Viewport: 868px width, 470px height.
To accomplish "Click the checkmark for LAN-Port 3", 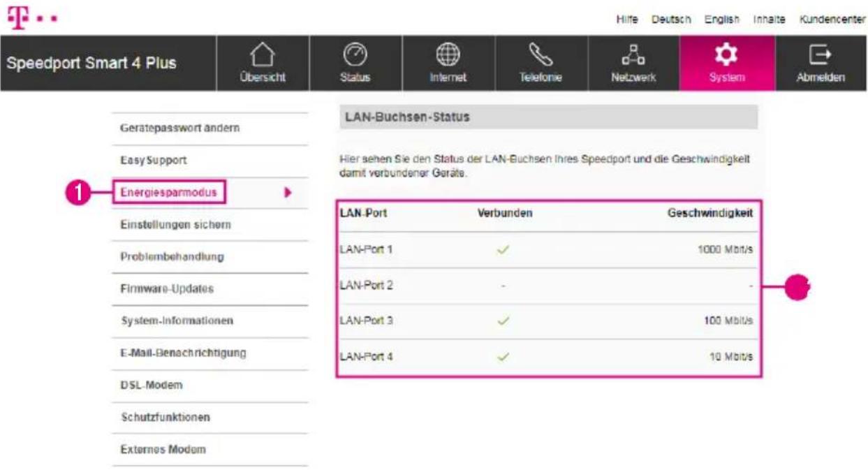I will coord(503,321).
